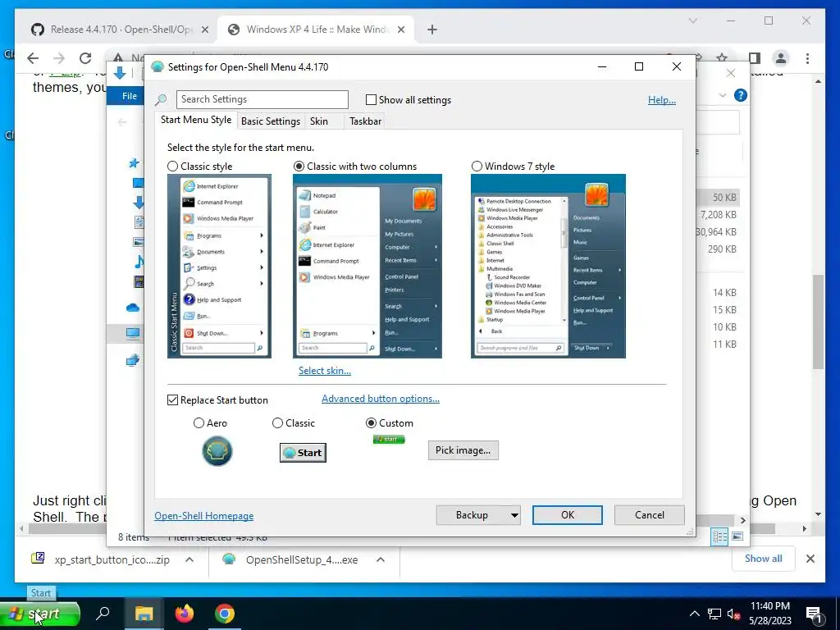Launch Firefox from the taskbar
This screenshot has width=840, height=630.
185,614
